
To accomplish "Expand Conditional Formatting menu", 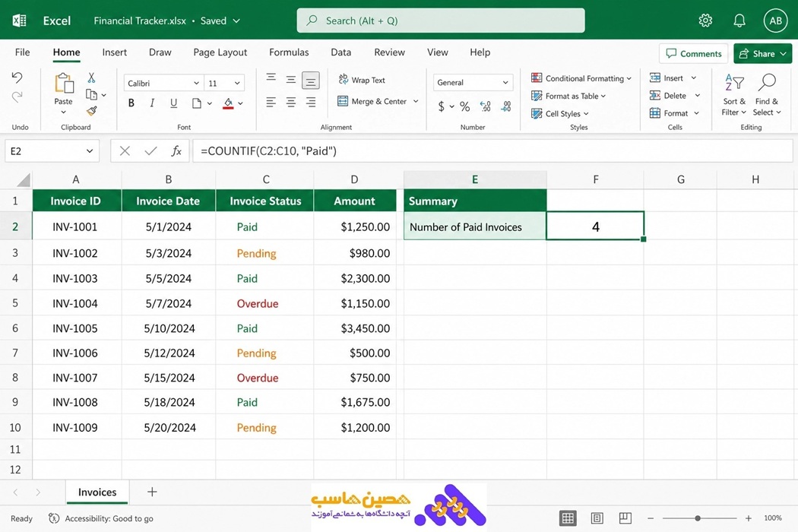I will 581,78.
